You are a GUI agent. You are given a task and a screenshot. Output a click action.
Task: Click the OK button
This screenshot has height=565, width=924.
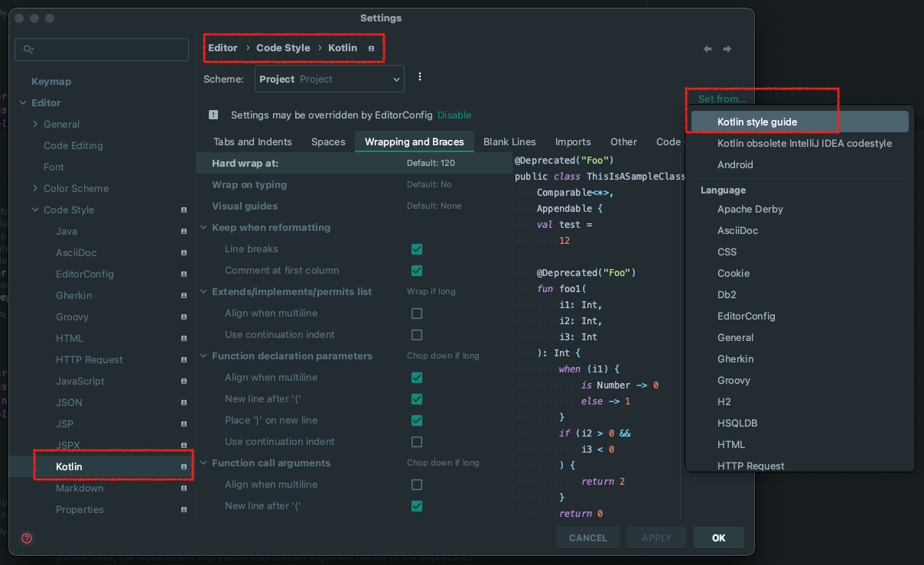[x=718, y=537]
